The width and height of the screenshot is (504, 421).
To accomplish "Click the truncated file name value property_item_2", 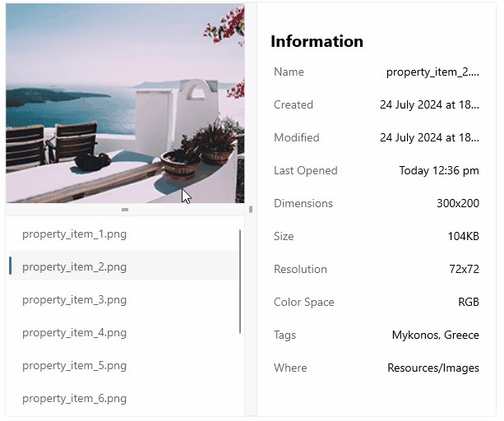I will (432, 72).
